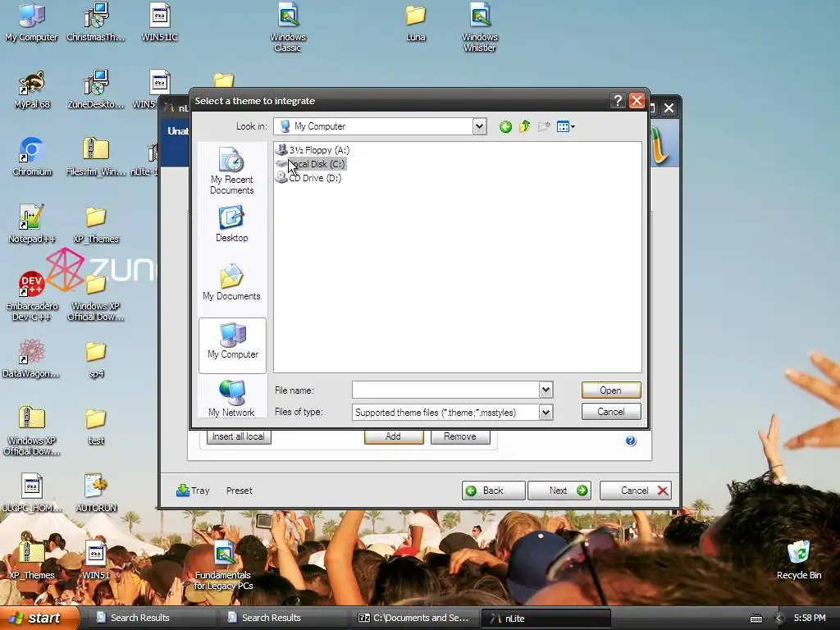Open the Recycle Bin
The image size is (840, 630).
(799, 560)
